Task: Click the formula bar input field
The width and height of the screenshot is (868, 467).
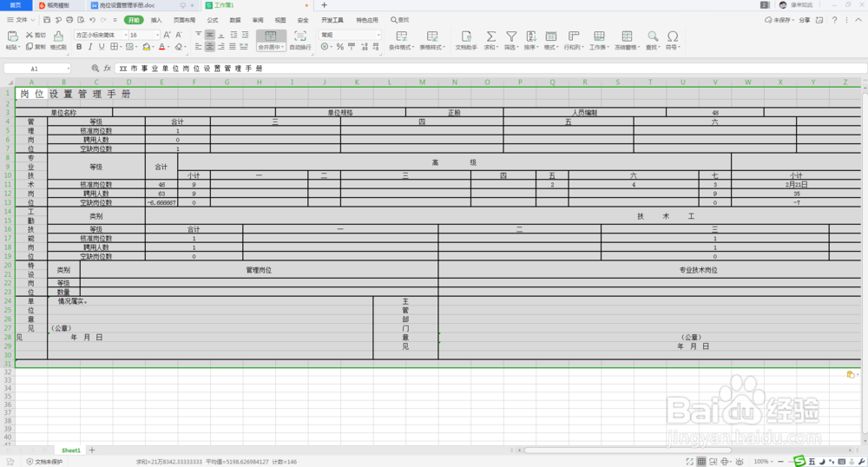Action: (x=490, y=69)
